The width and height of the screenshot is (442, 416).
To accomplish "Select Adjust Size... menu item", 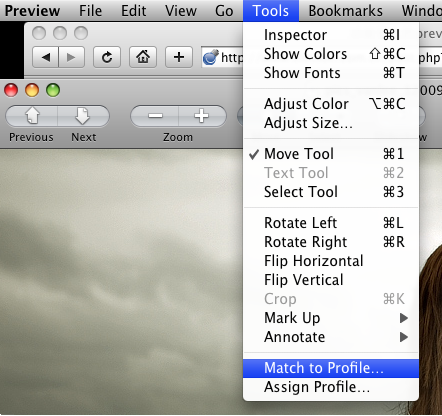I will point(331,123).
